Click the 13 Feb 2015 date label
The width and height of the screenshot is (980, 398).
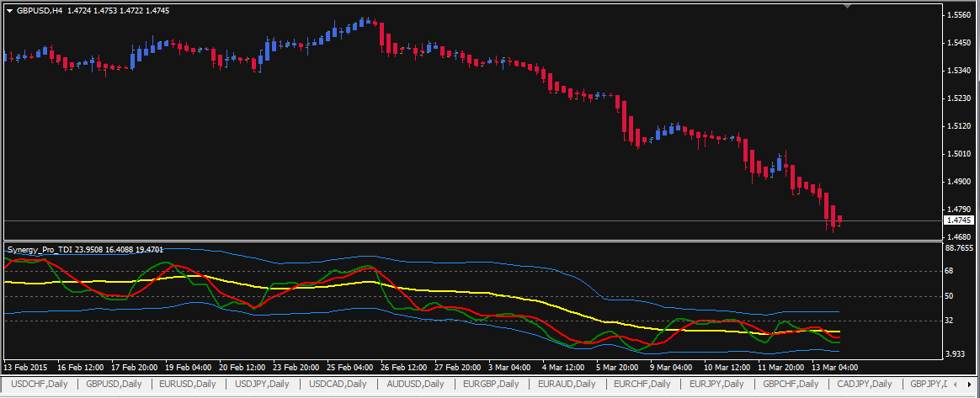(25, 368)
